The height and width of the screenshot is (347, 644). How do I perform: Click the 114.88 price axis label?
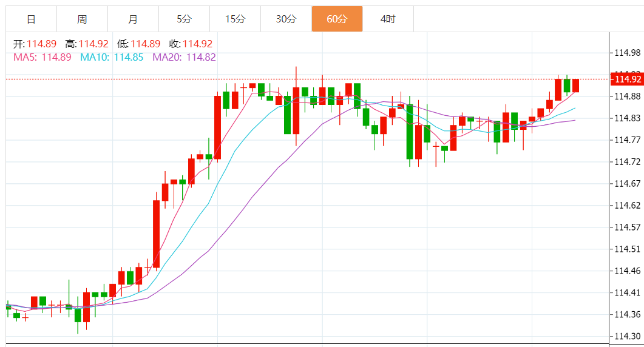pos(627,96)
